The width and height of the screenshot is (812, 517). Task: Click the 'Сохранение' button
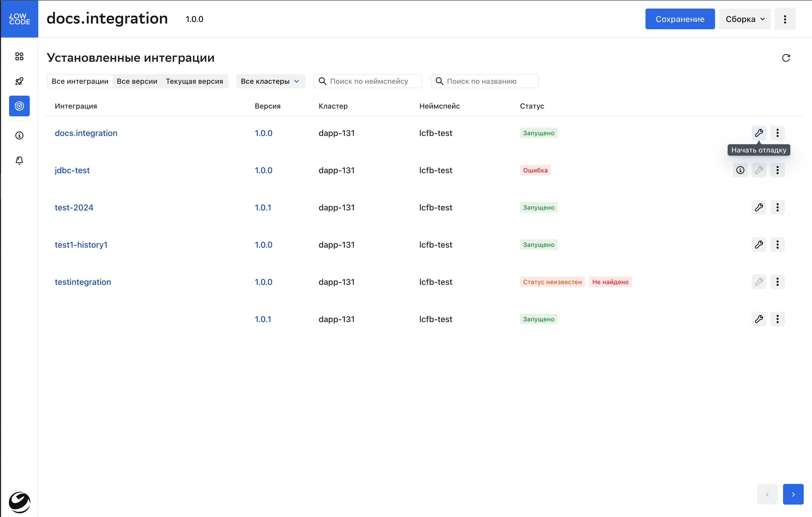[680, 19]
